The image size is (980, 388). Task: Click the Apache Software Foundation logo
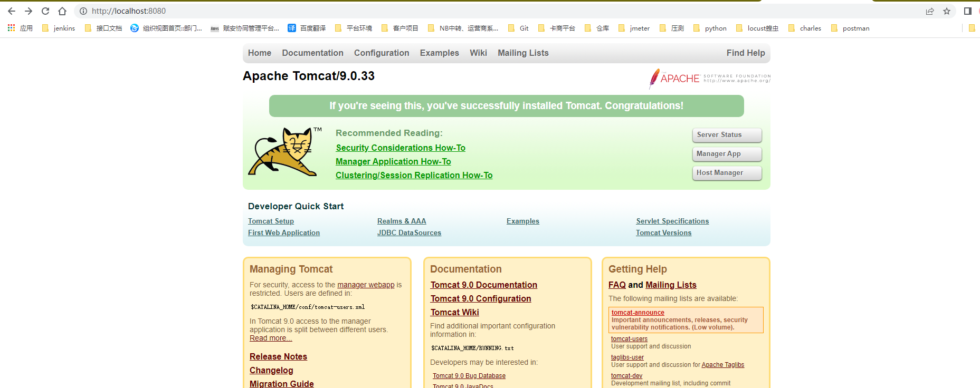(710, 79)
